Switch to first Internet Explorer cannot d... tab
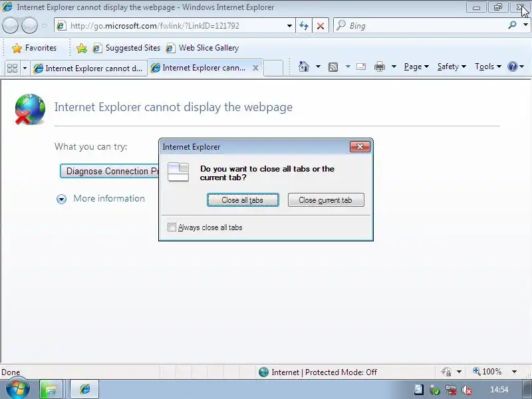This screenshot has width=532, height=399. (x=88, y=68)
